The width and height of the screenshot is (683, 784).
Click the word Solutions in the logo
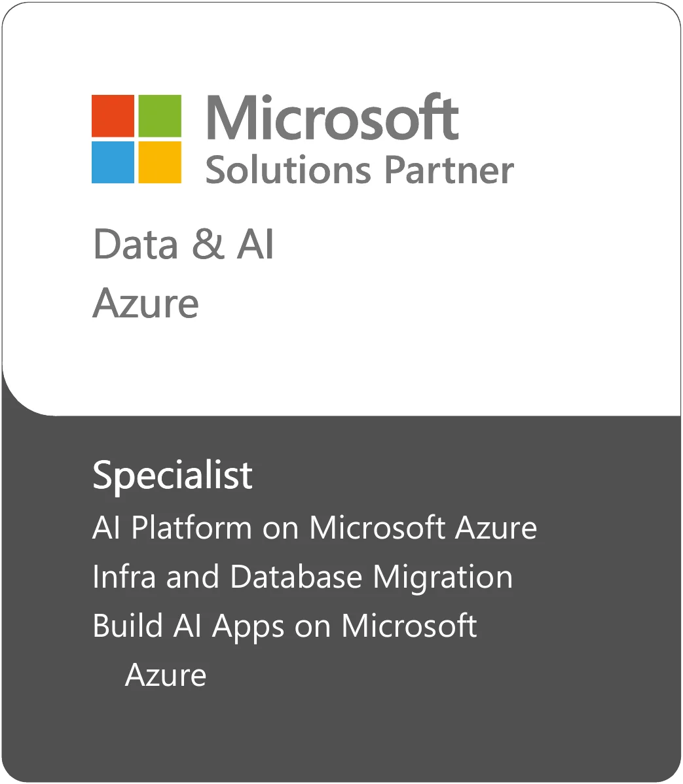(x=288, y=170)
